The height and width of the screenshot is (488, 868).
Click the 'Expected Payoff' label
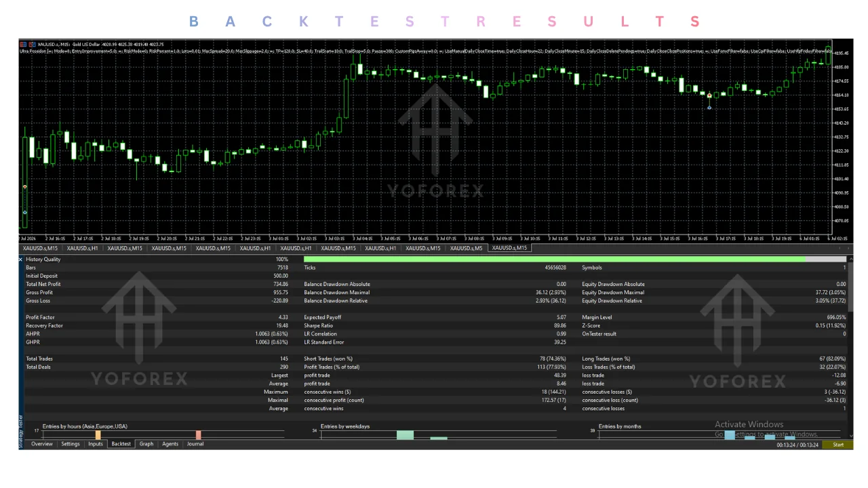tap(321, 317)
